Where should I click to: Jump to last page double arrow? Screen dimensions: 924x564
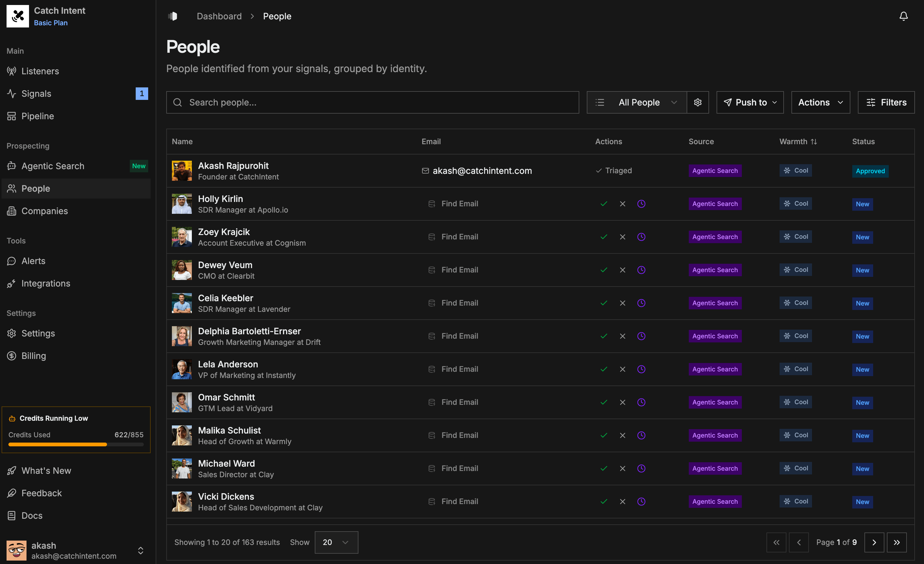pos(896,542)
